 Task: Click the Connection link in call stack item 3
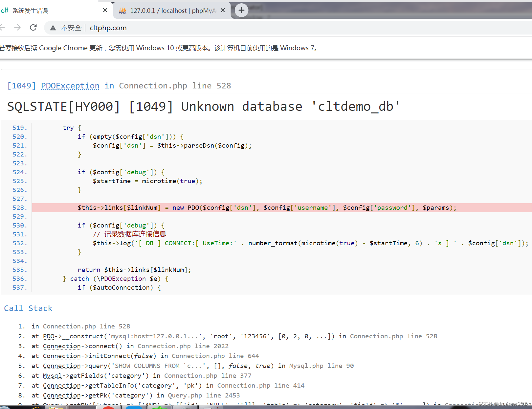coord(62,346)
